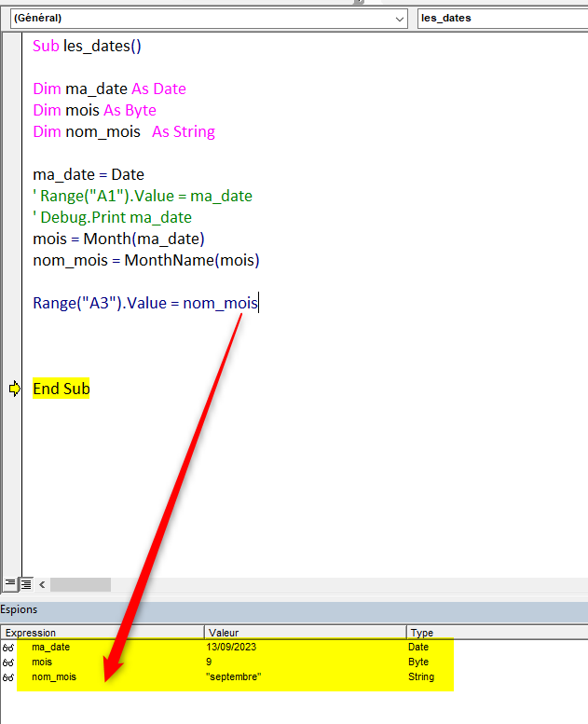Switch to Procedure View icon
588x724 pixels.
(9, 584)
